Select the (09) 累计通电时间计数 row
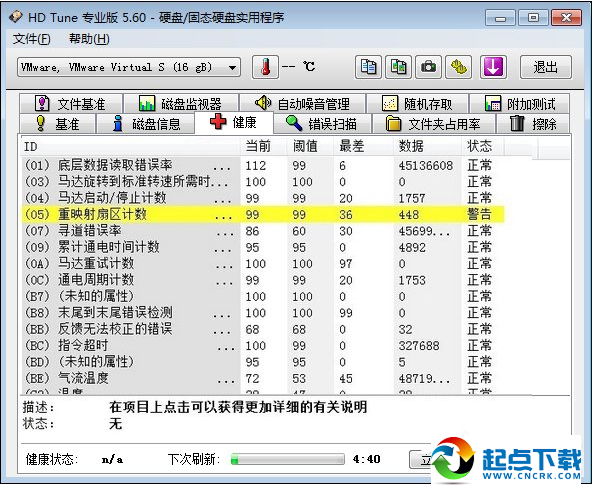592x485 pixels. pos(263,247)
